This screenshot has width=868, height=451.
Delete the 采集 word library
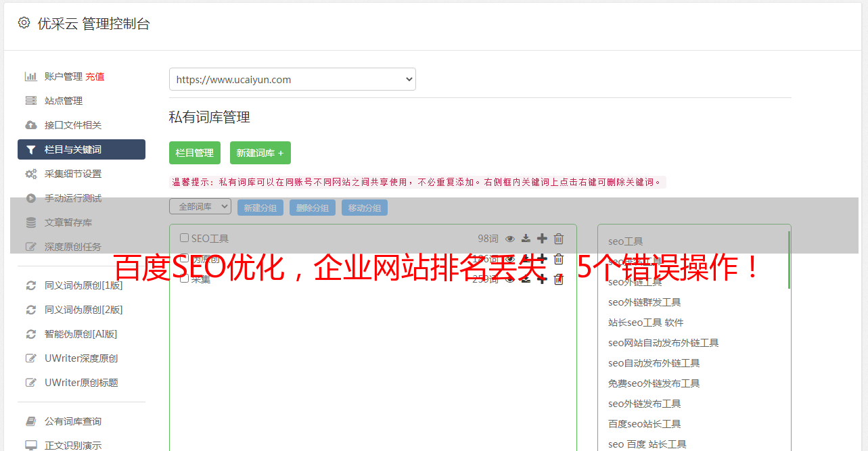click(559, 279)
